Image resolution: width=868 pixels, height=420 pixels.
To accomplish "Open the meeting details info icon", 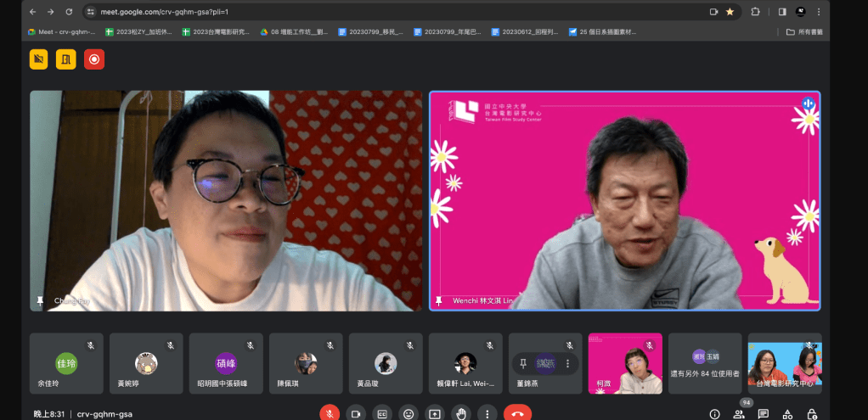I will [714, 414].
